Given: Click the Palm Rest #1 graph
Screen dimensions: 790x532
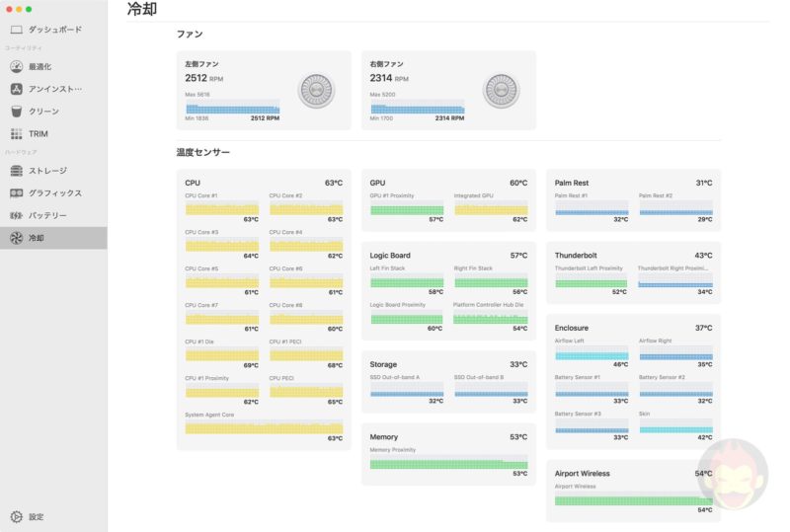Looking at the screenshot, I should coord(592,208).
